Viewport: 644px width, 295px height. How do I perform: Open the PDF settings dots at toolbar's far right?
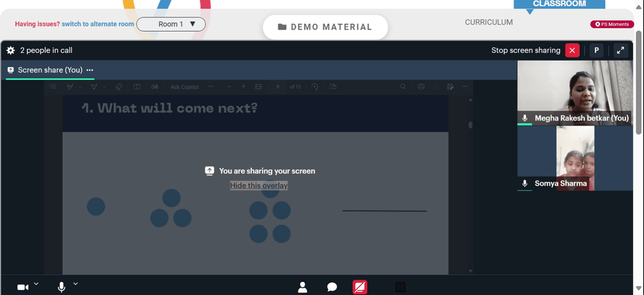[464, 87]
